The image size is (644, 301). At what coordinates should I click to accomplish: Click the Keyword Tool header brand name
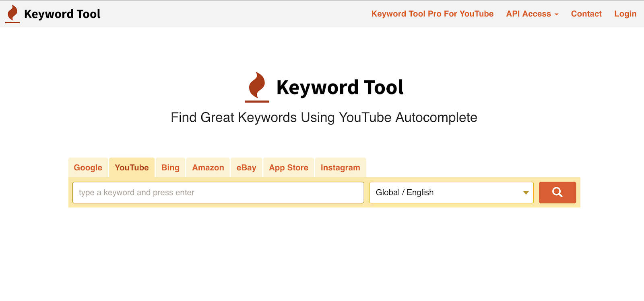coord(62,14)
